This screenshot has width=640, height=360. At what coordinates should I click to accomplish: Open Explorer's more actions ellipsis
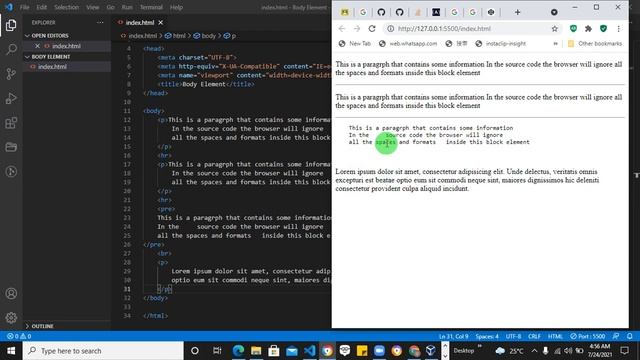point(100,22)
